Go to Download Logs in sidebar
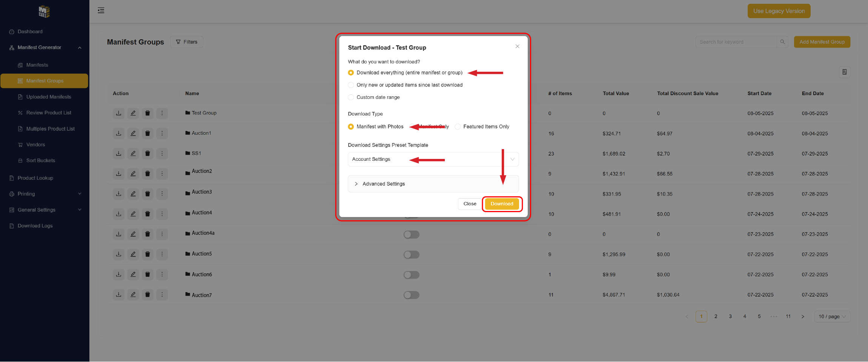The height and width of the screenshot is (362, 868). pos(35,226)
